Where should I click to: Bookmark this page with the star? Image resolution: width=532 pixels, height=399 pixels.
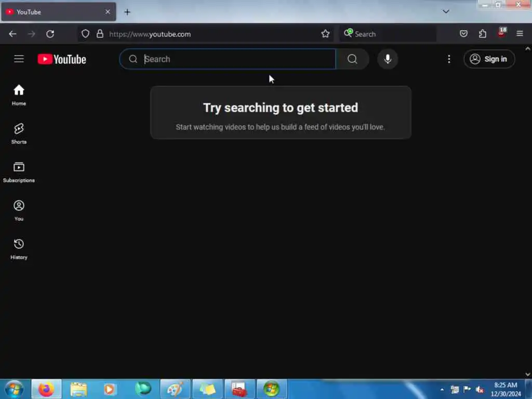(x=325, y=34)
